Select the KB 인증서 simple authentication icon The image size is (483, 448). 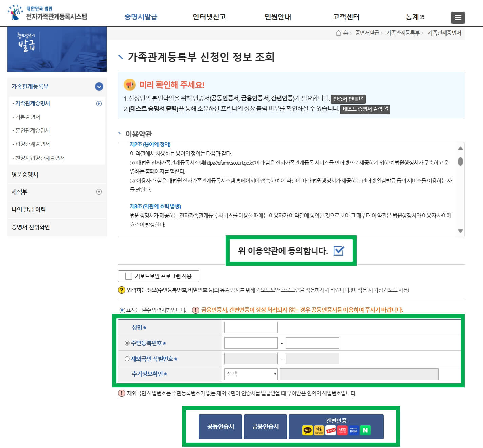pyautogui.click(x=319, y=430)
